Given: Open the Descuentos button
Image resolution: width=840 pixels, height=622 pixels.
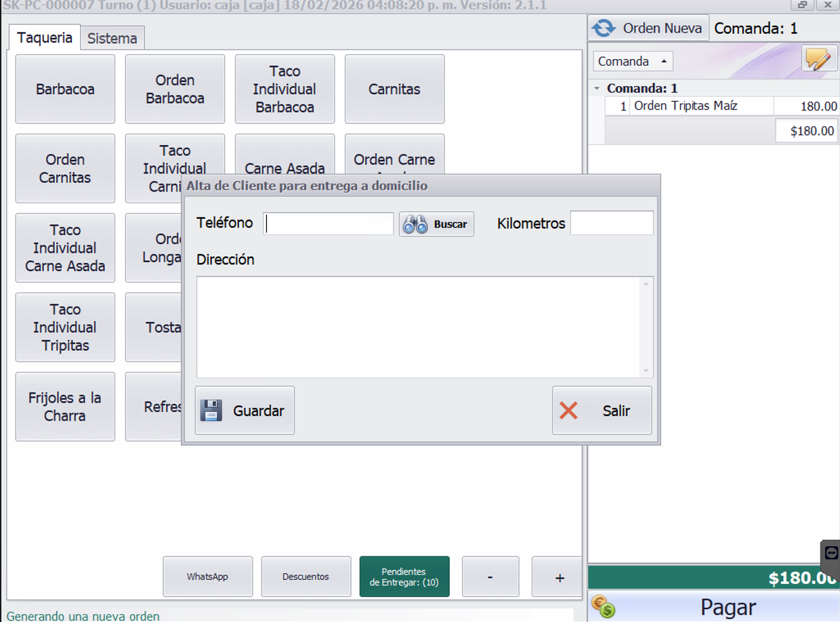Looking at the screenshot, I should [x=306, y=577].
